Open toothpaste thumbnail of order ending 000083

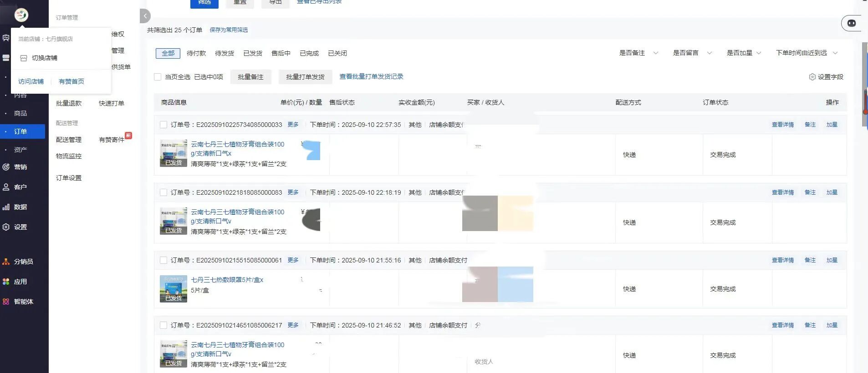[x=174, y=221]
